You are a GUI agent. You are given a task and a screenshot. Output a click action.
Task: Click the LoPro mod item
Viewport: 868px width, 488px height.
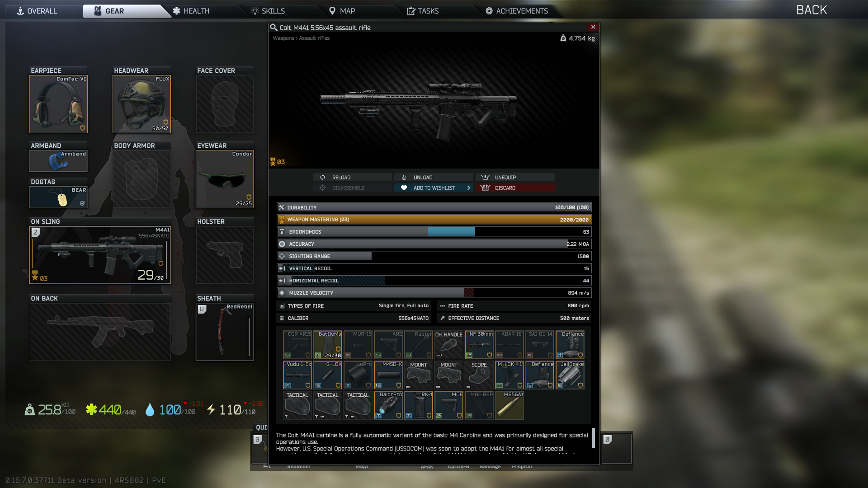point(358,375)
